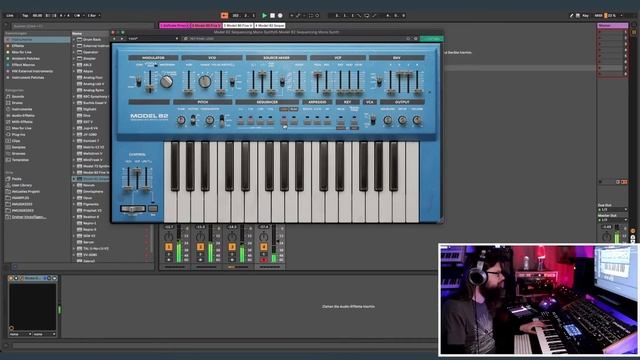Click the Modulator rate slider
The image size is (640, 360).
150,82
